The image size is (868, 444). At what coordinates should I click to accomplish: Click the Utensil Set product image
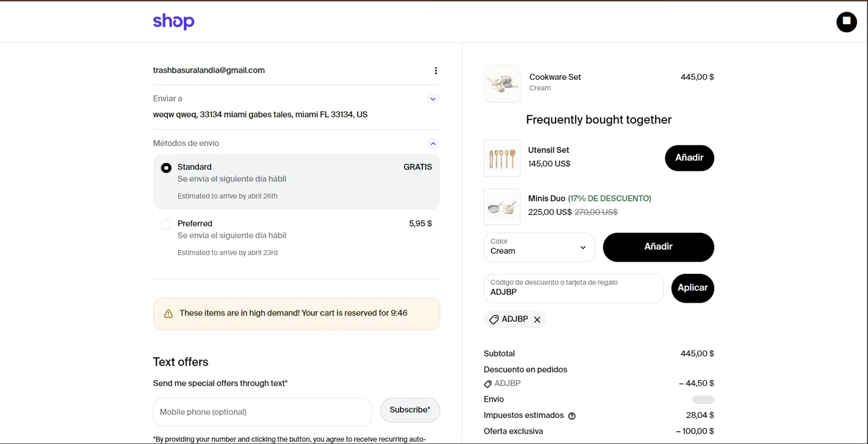[502, 158]
